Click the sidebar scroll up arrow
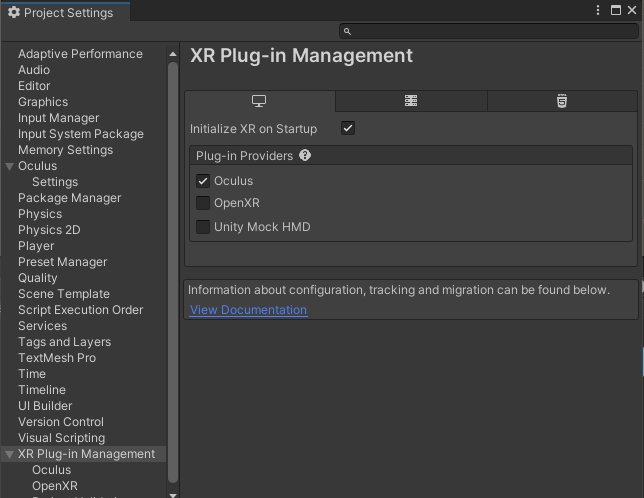This screenshot has width=644, height=498. pos(173,54)
